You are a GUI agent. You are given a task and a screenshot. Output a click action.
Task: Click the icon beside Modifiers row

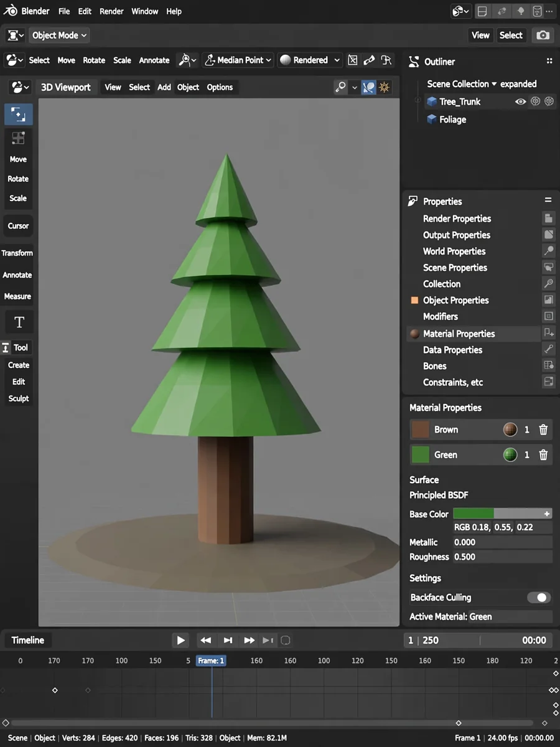[x=548, y=316]
